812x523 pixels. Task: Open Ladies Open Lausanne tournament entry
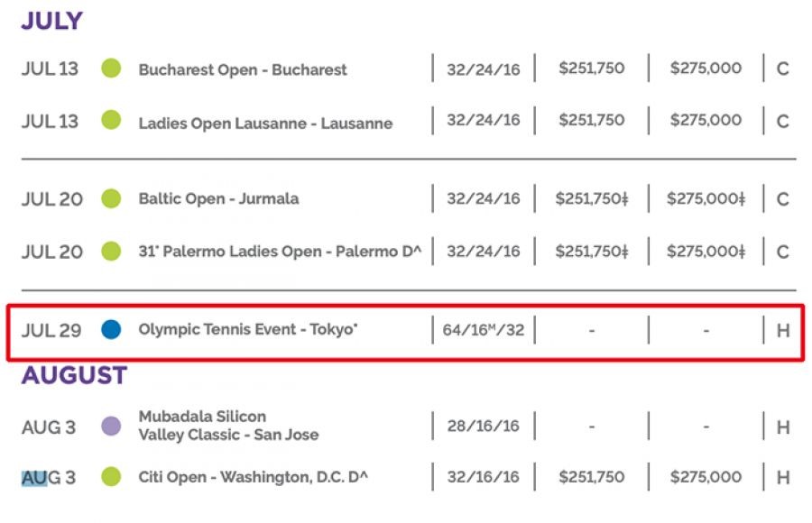tap(265, 123)
